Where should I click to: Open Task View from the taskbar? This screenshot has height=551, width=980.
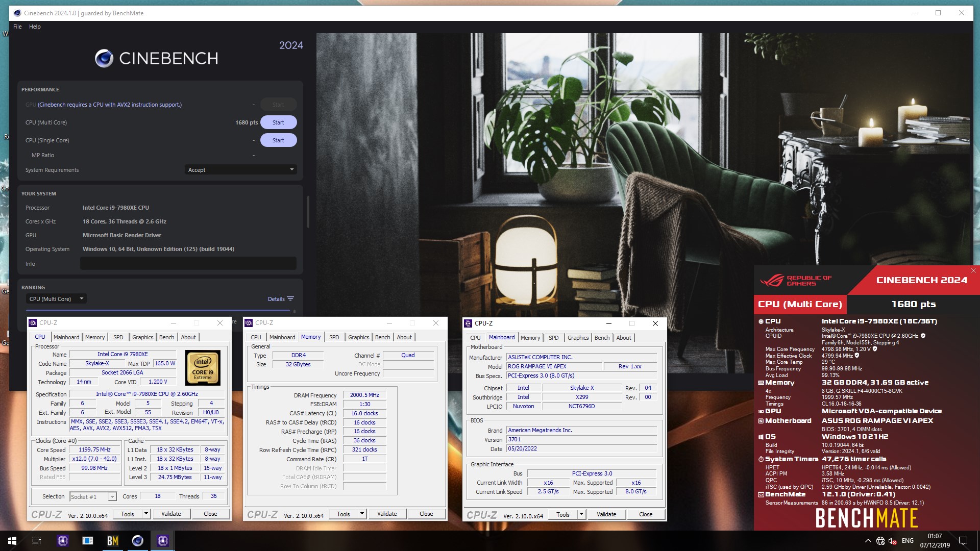point(37,541)
